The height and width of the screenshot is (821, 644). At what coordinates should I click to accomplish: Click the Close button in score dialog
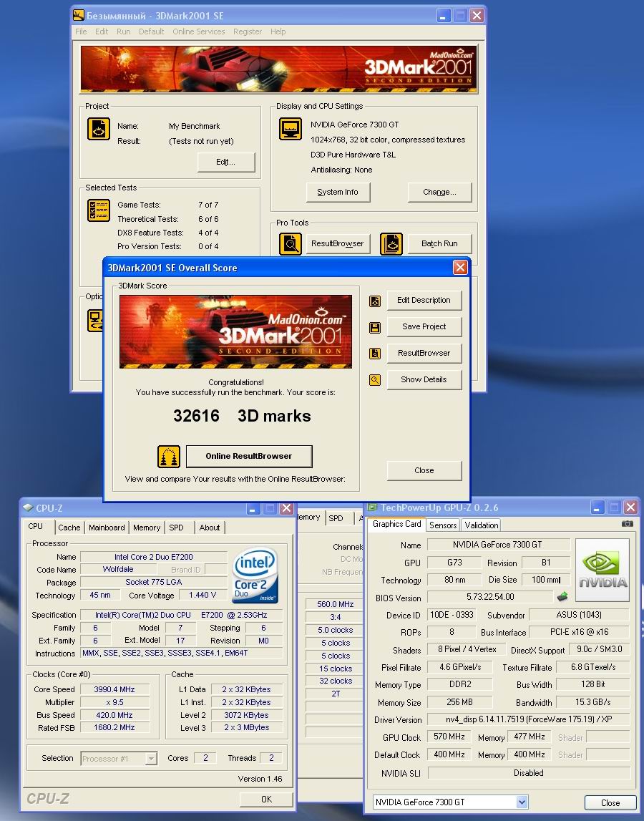424,471
